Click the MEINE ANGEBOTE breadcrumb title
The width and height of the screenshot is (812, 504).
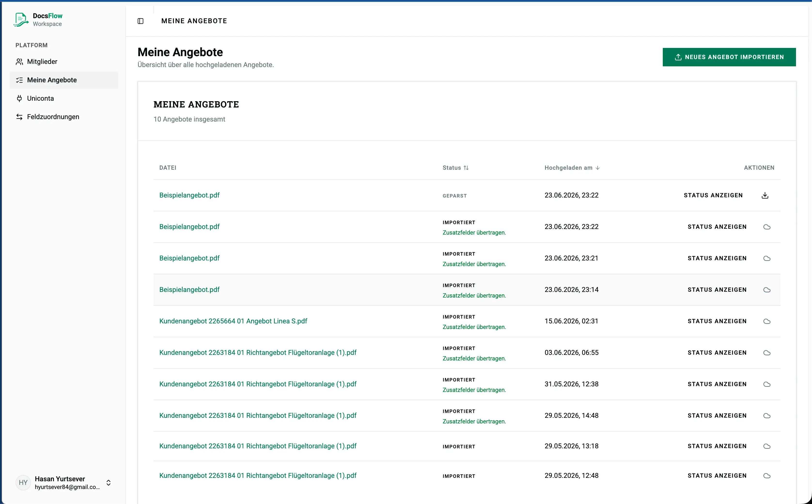click(x=194, y=21)
